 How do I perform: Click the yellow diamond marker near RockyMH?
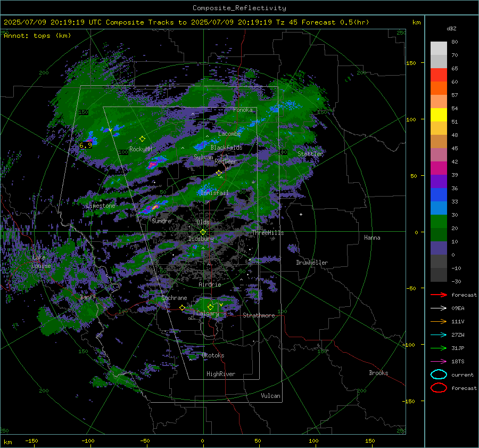[142, 139]
